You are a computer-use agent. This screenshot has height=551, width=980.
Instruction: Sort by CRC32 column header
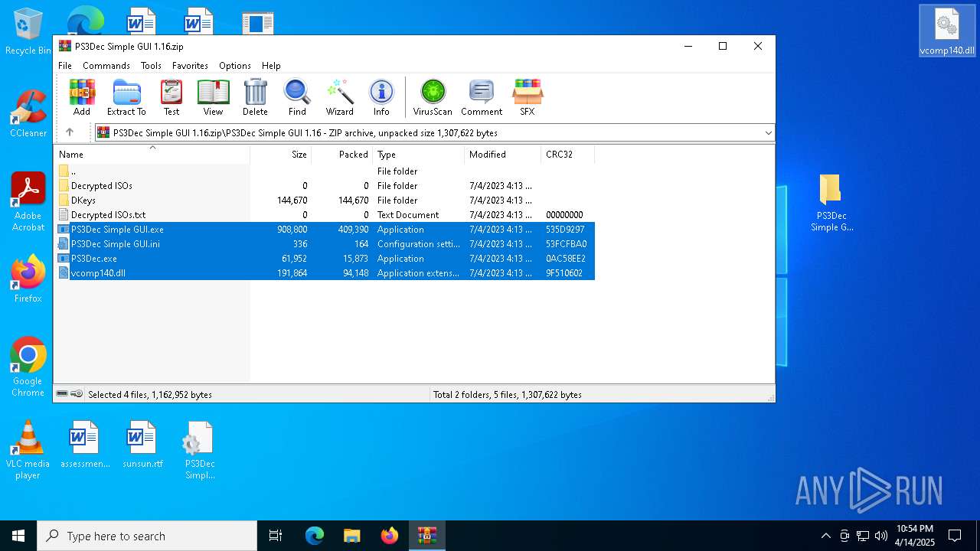tap(567, 155)
